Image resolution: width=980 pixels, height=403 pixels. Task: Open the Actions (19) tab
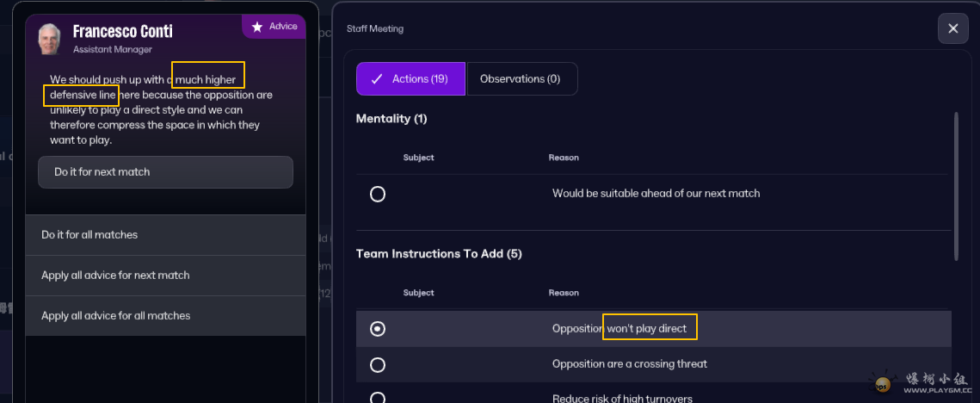410,78
